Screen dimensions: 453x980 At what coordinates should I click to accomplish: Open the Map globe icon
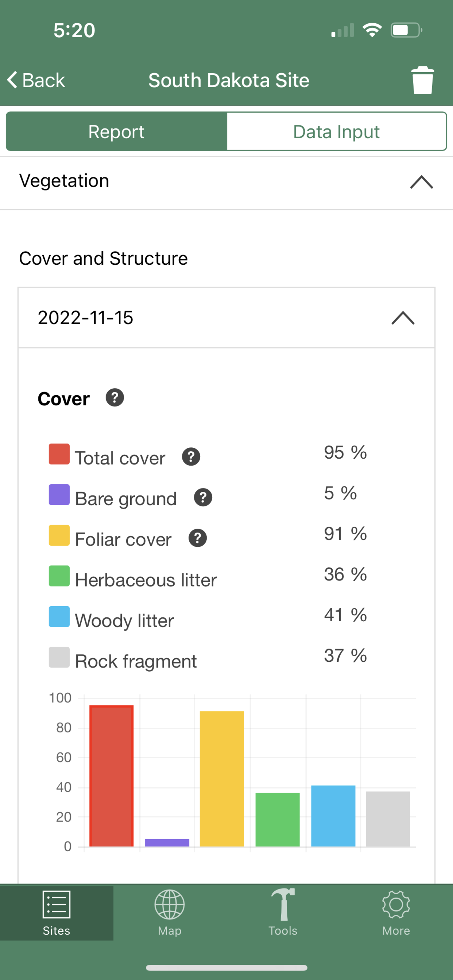point(170,904)
